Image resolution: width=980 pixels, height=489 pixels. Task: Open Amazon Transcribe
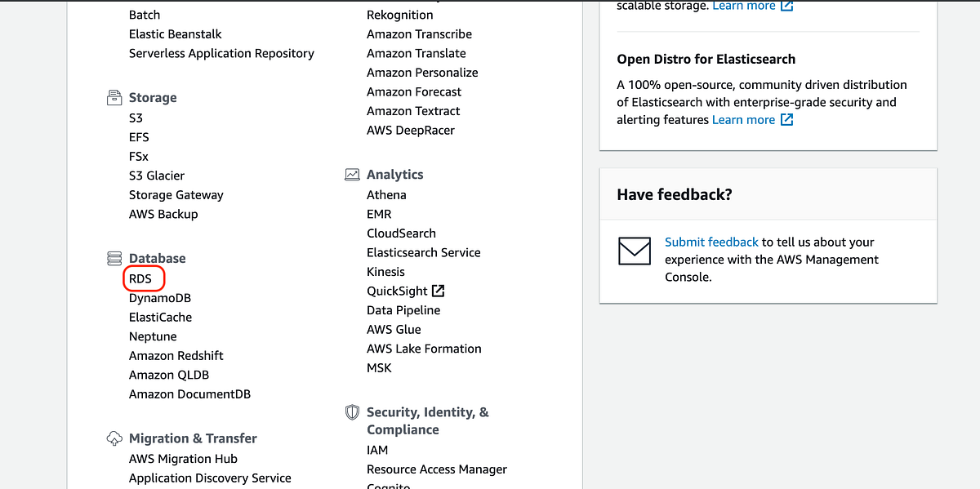(x=419, y=33)
